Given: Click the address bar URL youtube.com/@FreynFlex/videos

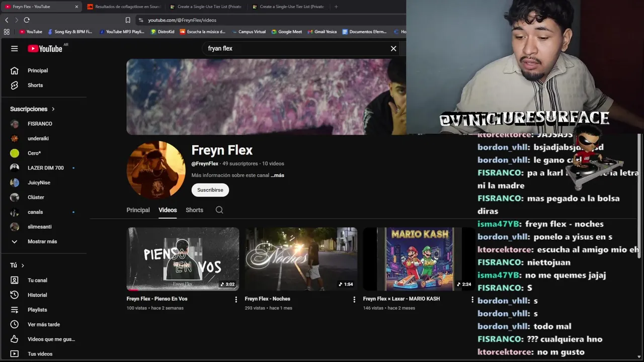Looking at the screenshot, I should [x=182, y=20].
